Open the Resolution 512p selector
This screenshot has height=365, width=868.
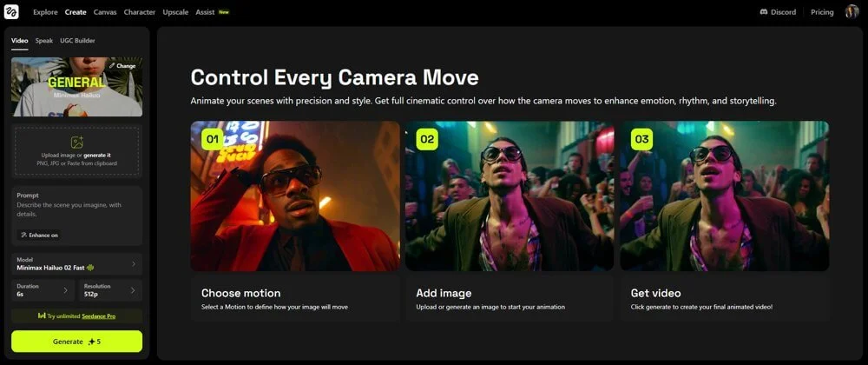(110, 290)
